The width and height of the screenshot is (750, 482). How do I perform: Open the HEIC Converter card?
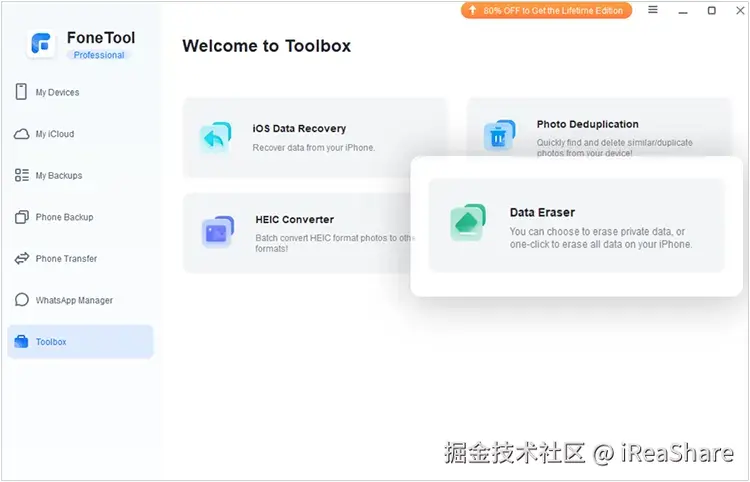point(297,233)
